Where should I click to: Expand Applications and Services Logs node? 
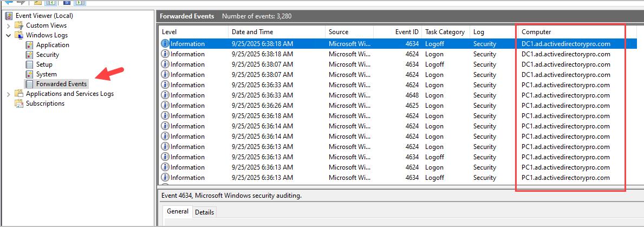[x=8, y=94]
